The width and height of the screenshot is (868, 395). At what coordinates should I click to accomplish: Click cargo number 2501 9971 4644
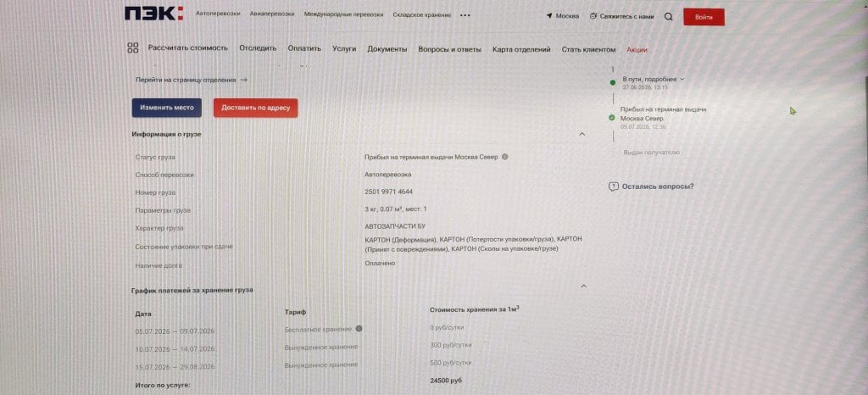click(388, 192)
